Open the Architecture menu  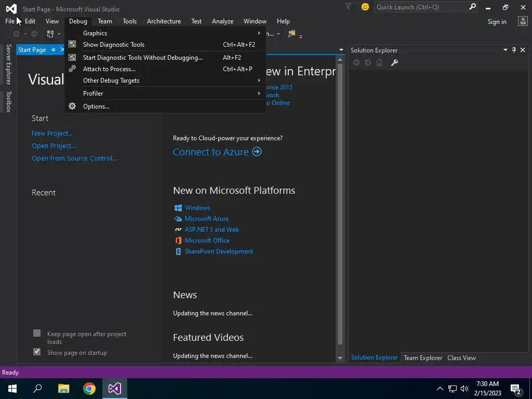click(x=164, y=21)
